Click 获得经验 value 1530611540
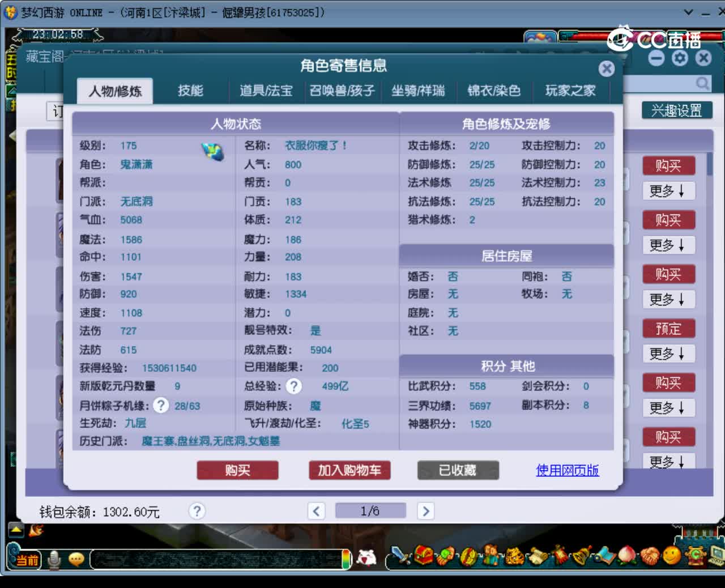725x588 pixels. tap(169, 368)
